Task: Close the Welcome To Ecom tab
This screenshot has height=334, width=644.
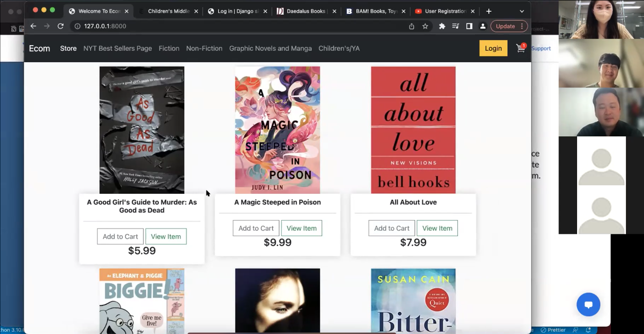Action: 127,11
